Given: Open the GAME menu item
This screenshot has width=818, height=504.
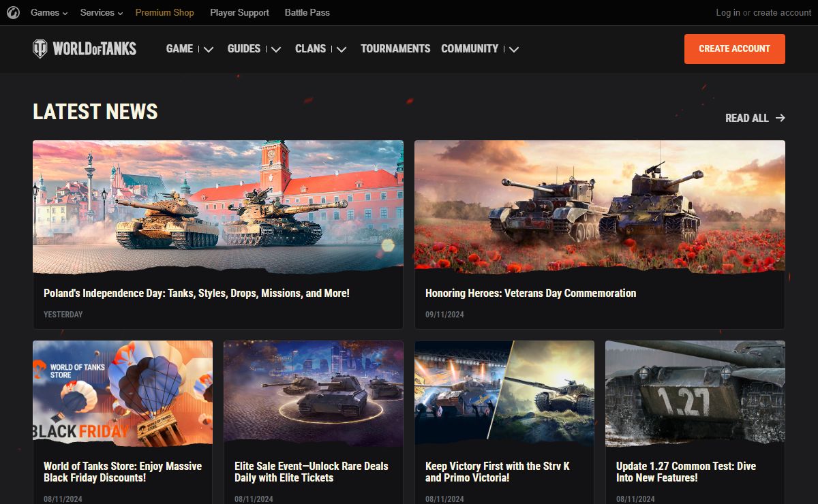Looking at the screenshot, I should pyautogui.click(x=179, y=48).
